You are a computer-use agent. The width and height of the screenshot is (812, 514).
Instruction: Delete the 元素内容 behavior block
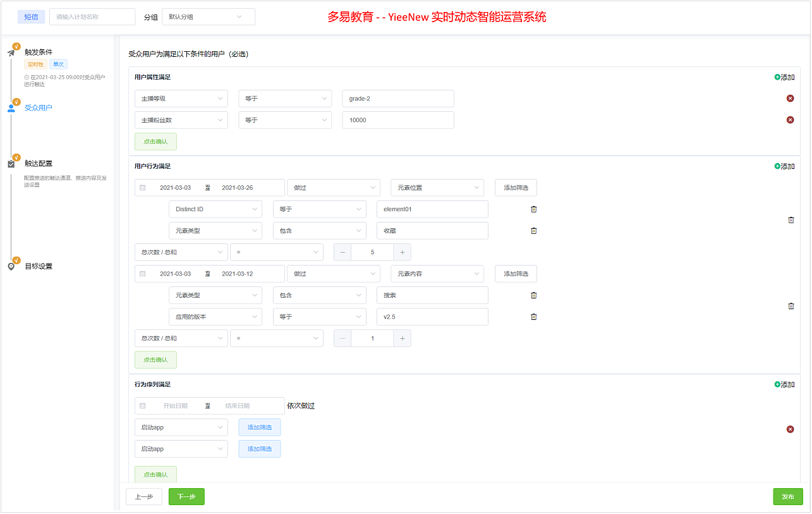pyautogui.click(x=791, y=306)
